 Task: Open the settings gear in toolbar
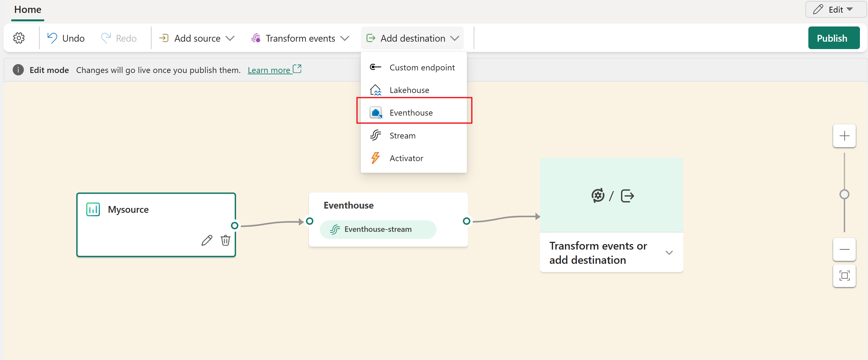19,38
